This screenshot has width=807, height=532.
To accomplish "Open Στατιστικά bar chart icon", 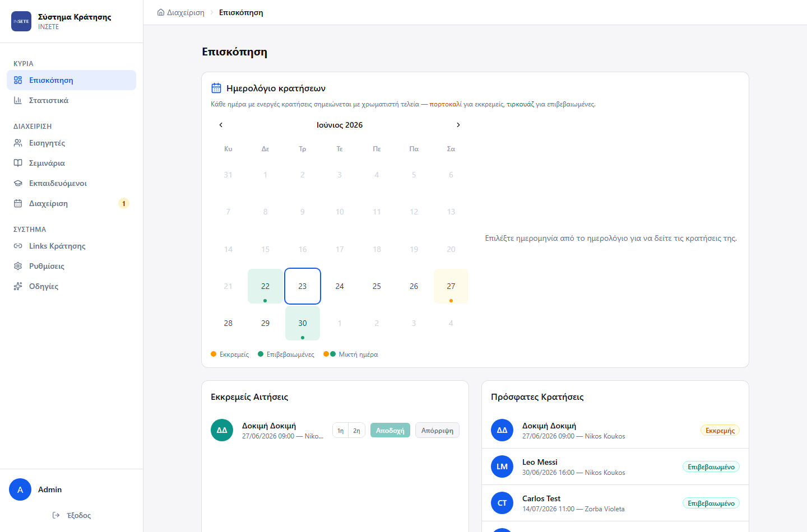I will (x=18, y=100).
